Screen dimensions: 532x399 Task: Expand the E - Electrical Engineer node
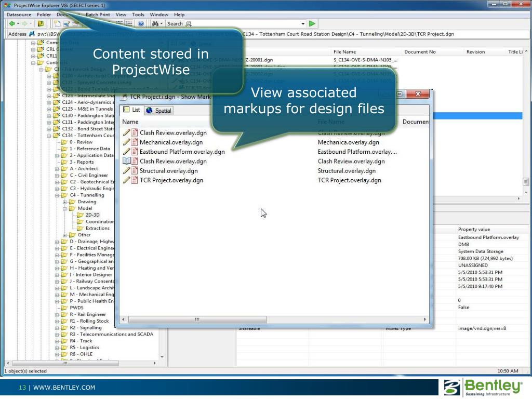[x=57, y=248]
